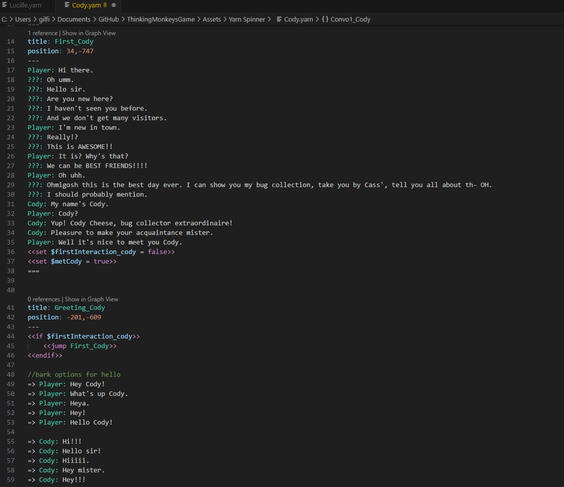Screen dimensions: 564x487
Task: Open the Yarn Spinner breadcrumb folder
Action: tap(247, 19)
